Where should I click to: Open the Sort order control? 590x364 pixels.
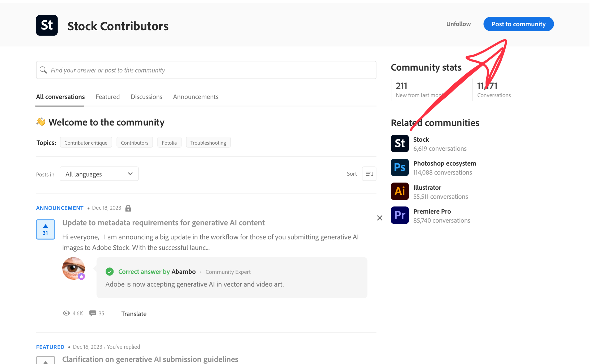coord(369,174)
